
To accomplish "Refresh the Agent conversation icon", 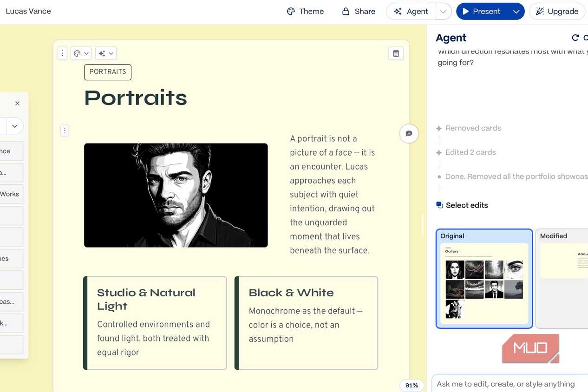I will click(x=575, y=38).
